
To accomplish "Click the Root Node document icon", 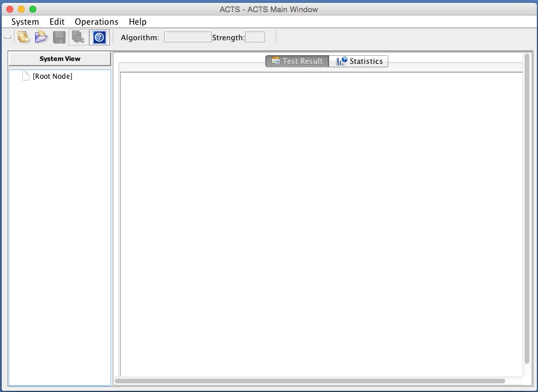I will (x=26, y=76).
